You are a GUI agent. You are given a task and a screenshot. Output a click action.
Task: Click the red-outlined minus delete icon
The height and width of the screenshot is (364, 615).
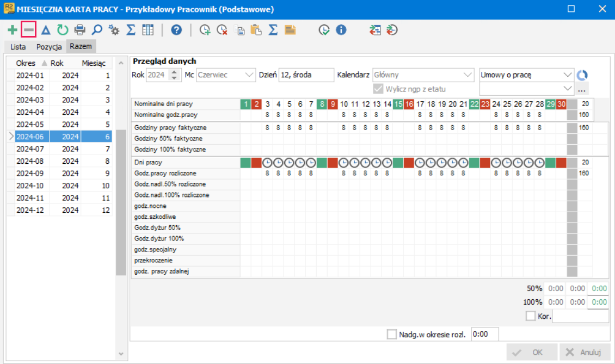[x=29, y=30]
